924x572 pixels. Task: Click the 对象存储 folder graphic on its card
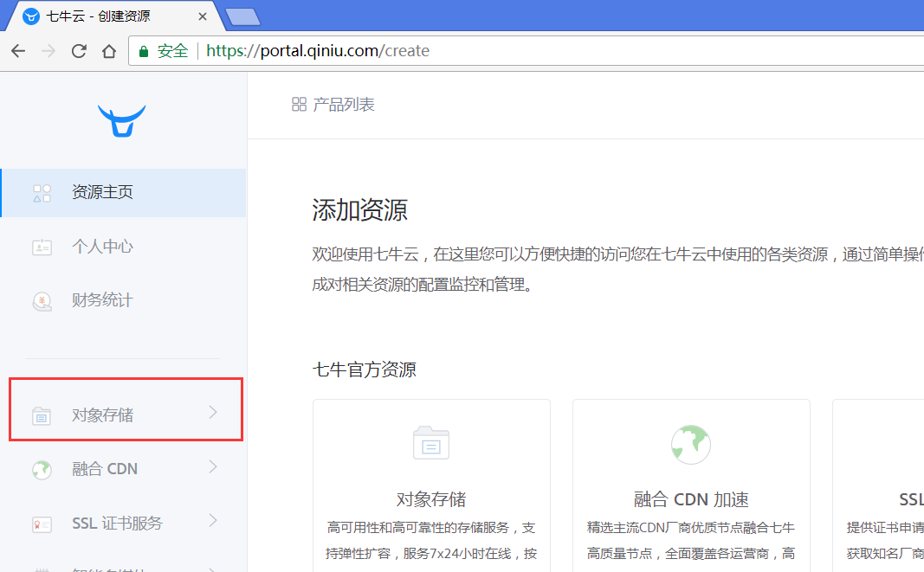tap(430, 442)
